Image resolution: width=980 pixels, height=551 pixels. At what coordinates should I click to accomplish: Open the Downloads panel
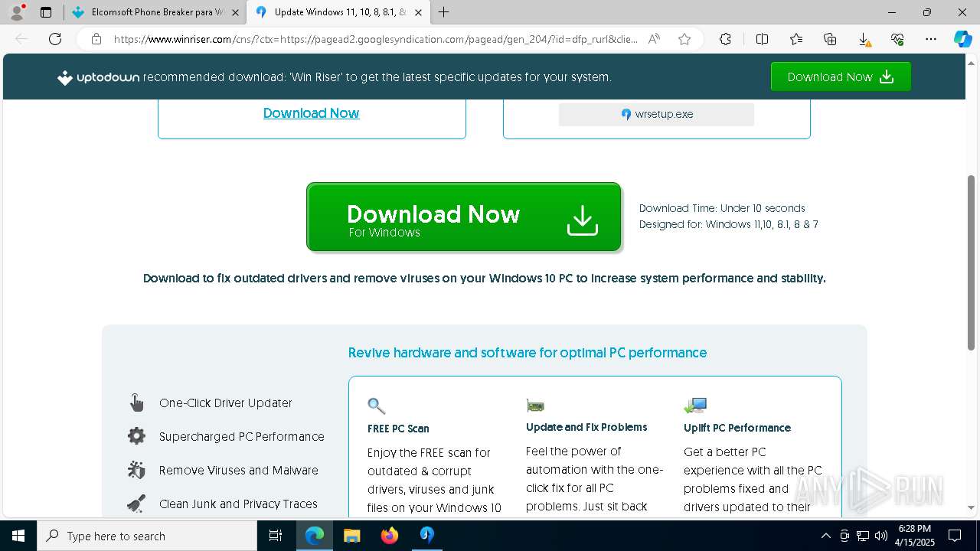click(x=864, y=39)
